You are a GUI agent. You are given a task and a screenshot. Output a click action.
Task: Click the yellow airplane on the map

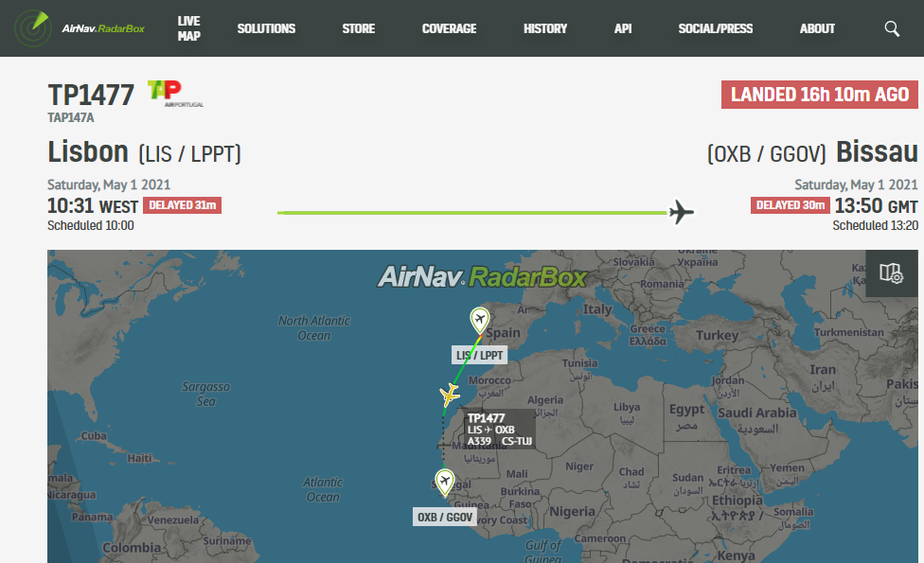tap(450, 395)
